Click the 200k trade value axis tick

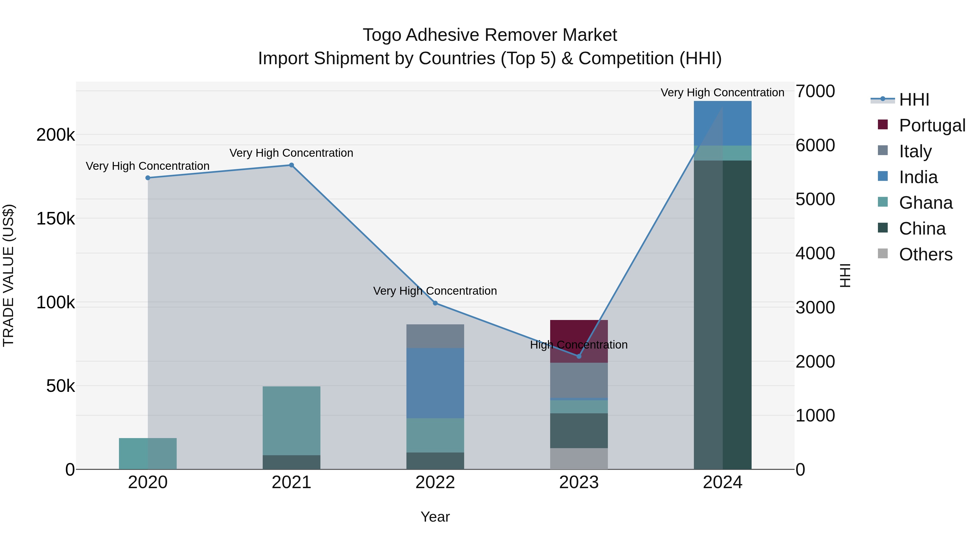coord(56,135)
